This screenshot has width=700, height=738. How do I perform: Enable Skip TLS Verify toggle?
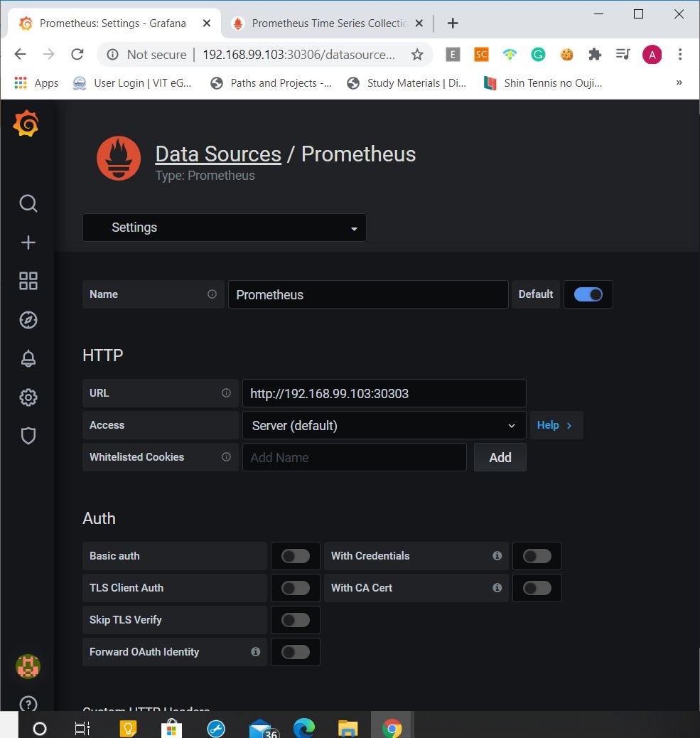pyautogui.click(x=296, y=620)
